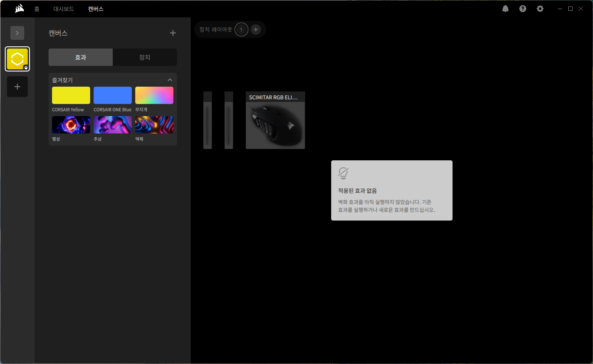Open the 홈 menu
Screen dimensions: 593x364
tap(37, 9)
